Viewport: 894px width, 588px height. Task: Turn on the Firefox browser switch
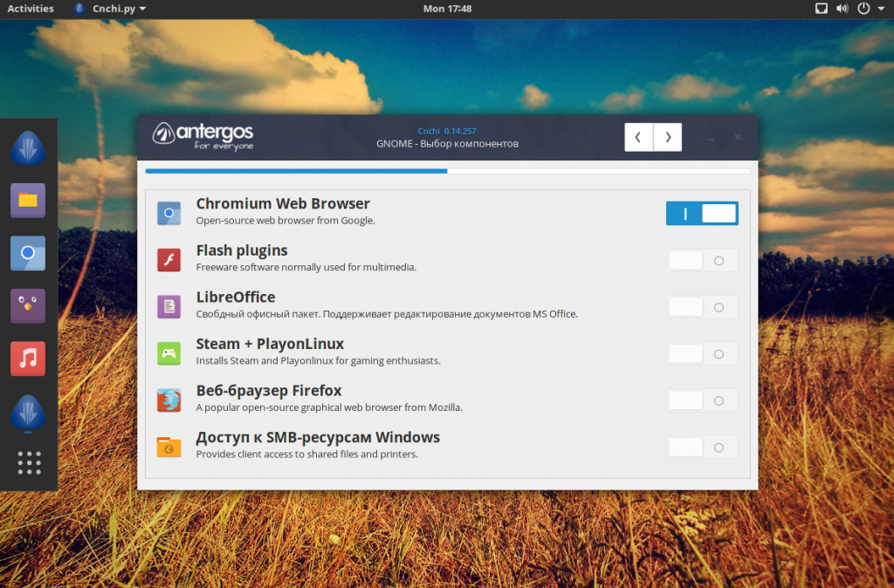tap(702, 400)
